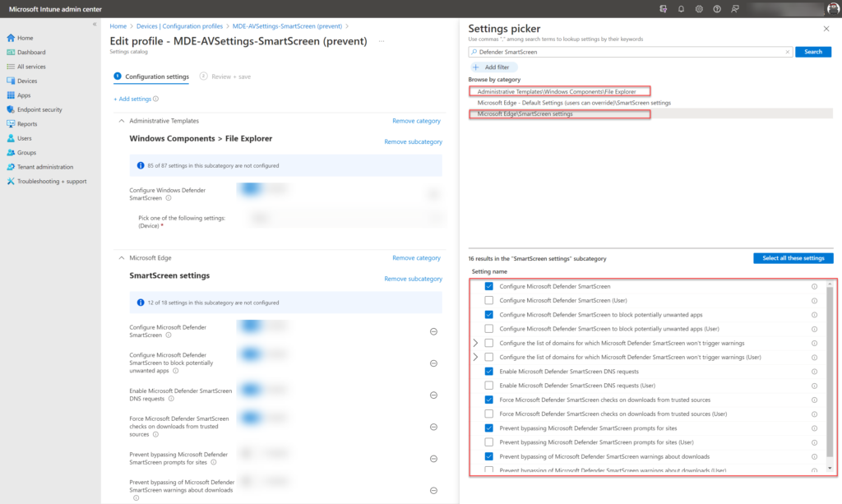
Task: Close the Settings picker panel
Action: pos(826,29)
